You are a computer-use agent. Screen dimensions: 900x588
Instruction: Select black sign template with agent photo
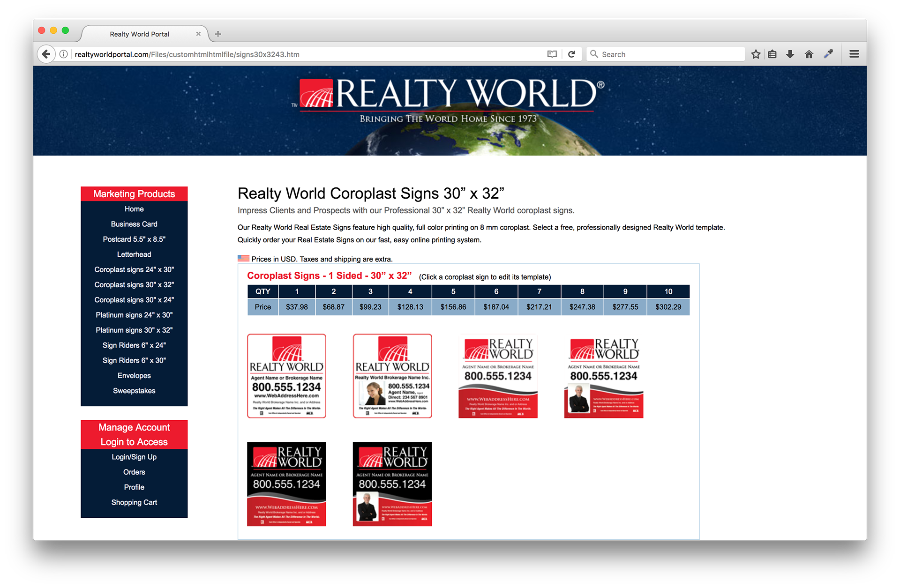tap(392, 484)
